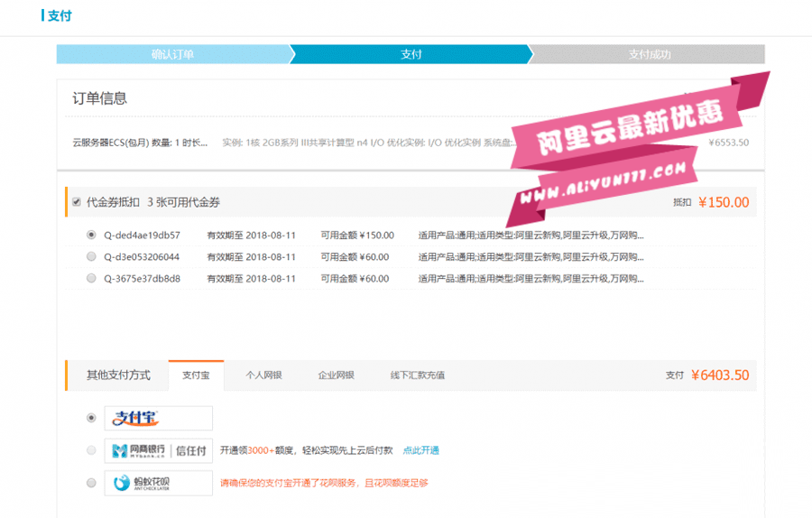
Task: Click the order price ¥6553.50
Action: click(x=729, y=143)
